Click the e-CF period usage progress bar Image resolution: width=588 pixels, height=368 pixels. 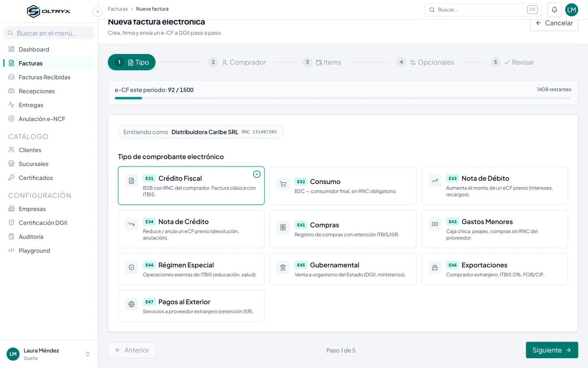tap(343, 98)
